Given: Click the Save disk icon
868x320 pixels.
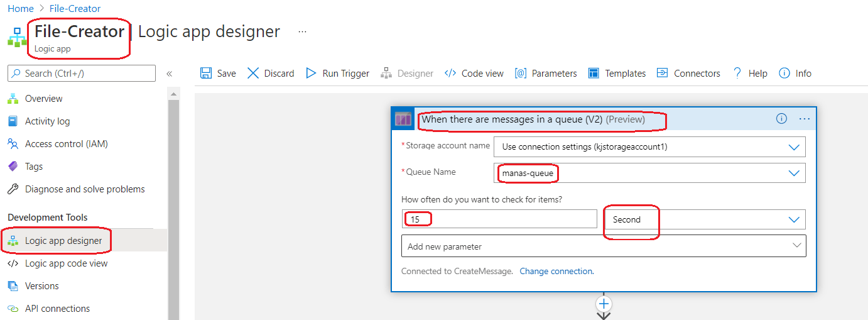Looking at the screenshot, I should tap(206, 74).
